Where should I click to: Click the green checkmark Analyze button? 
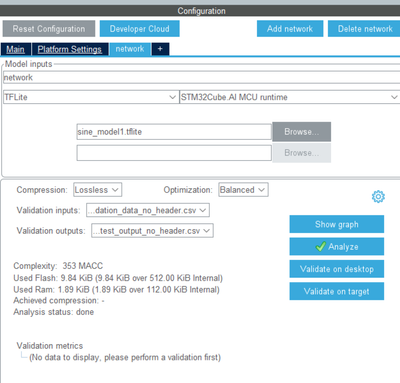point(337,247)
